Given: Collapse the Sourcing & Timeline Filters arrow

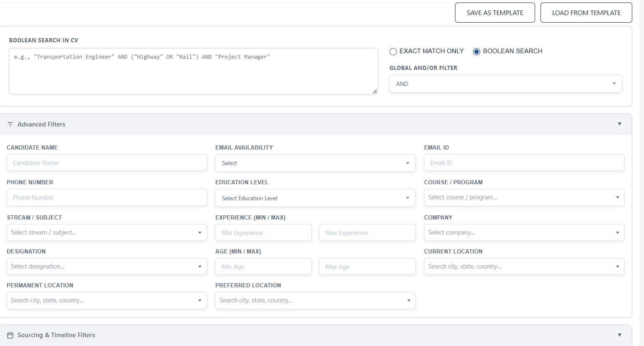Looking at the screenshot, I should tap(619, 335).
